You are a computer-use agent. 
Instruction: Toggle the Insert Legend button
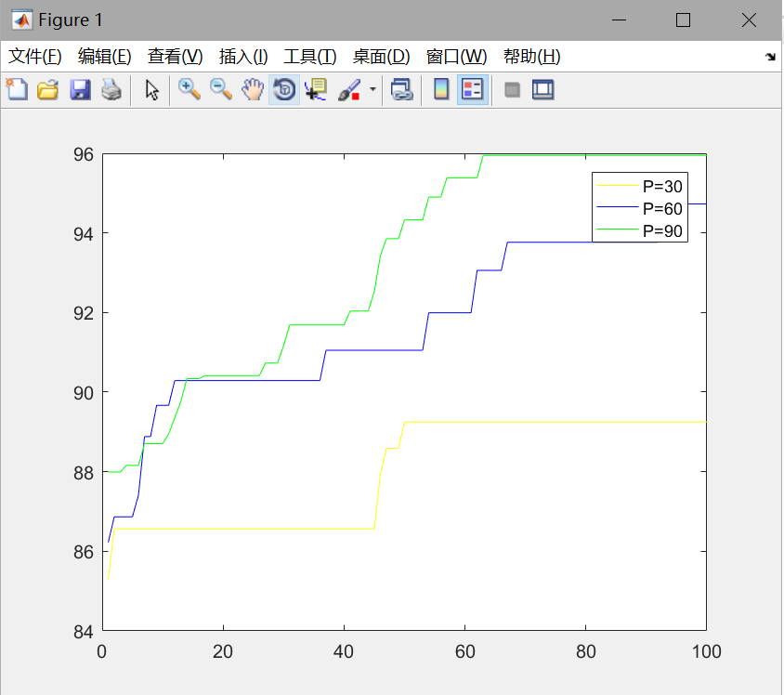click(473, 90)
